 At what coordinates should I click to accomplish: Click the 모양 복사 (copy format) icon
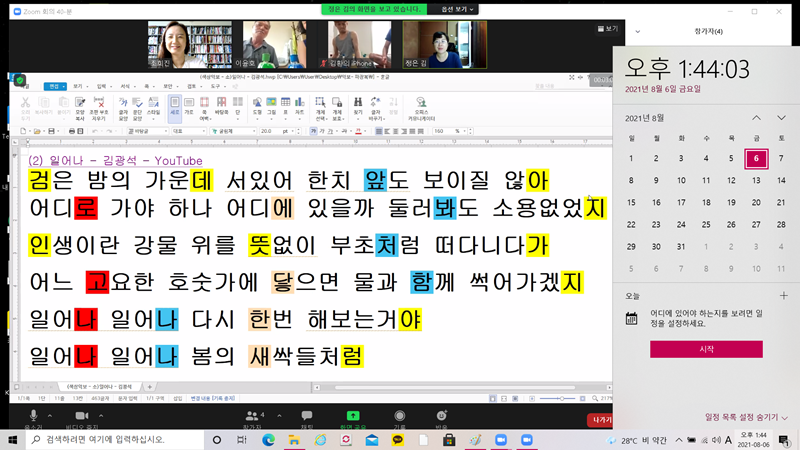[x=80, y=108]
